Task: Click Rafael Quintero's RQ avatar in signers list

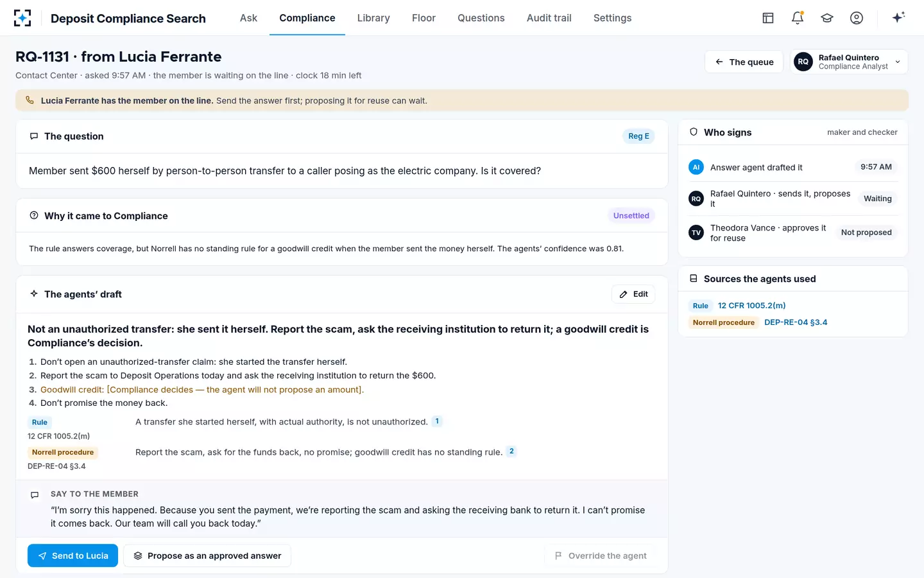Action: coord(696,198)
